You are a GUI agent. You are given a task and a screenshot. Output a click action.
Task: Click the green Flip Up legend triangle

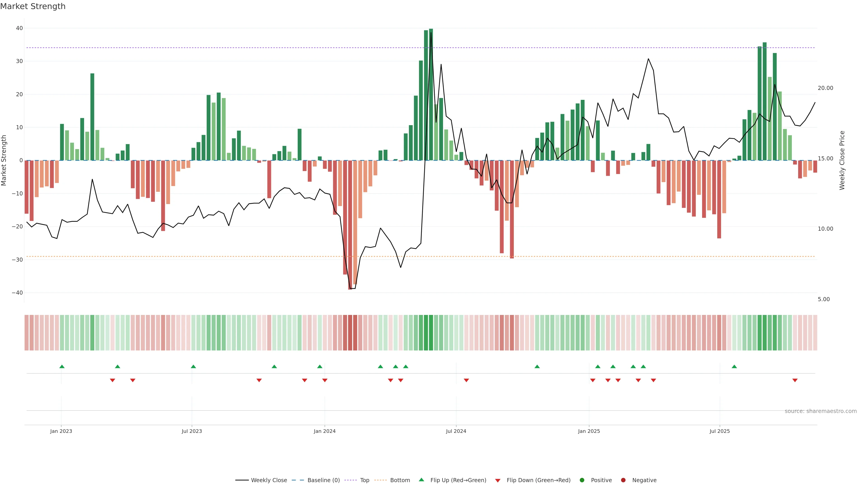421,480
